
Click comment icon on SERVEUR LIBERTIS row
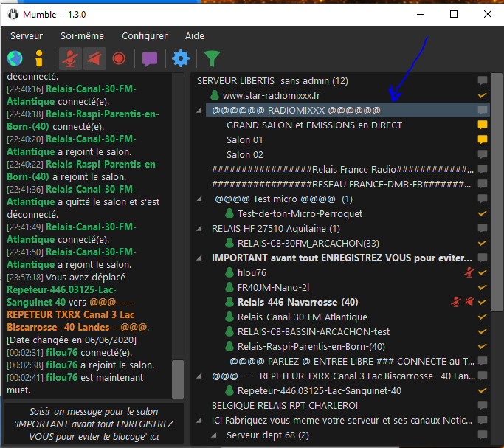(x=482, y=80)
